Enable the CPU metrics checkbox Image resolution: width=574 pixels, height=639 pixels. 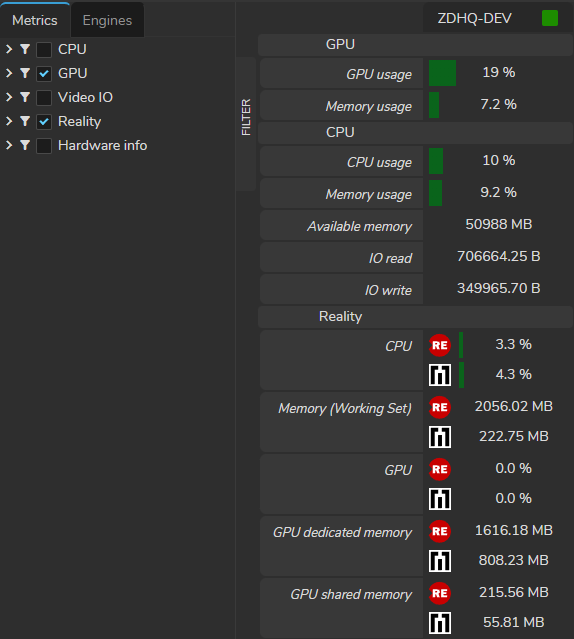coord(44,50)
